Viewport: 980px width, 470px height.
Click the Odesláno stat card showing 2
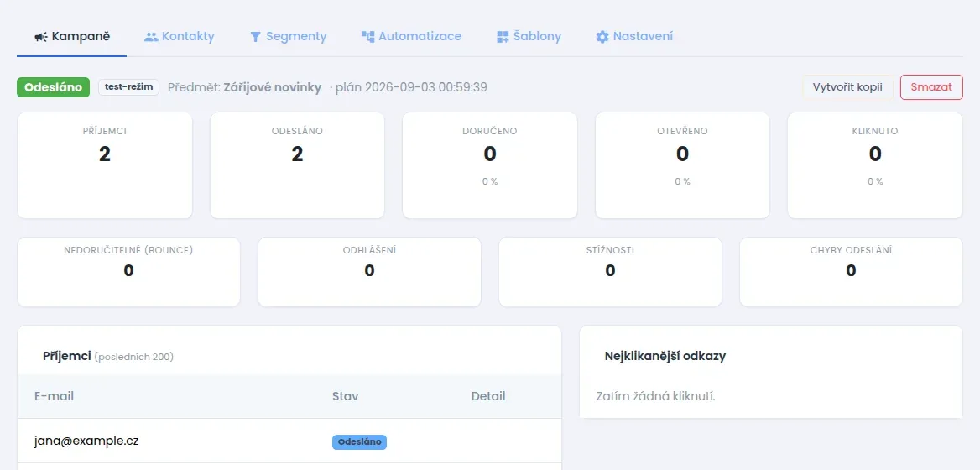pos(298,165)
